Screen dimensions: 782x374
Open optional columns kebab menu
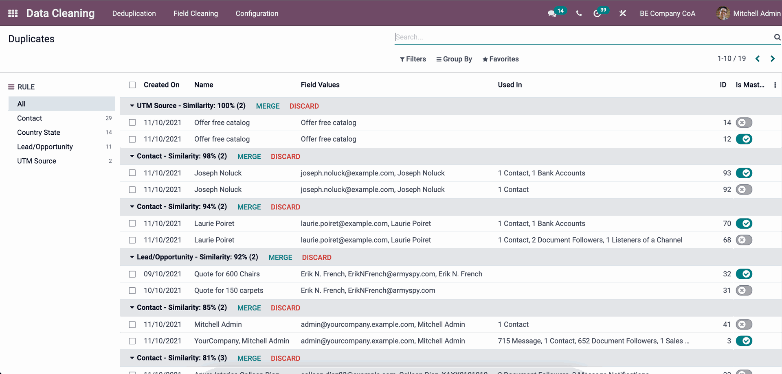tap(775, 85)
